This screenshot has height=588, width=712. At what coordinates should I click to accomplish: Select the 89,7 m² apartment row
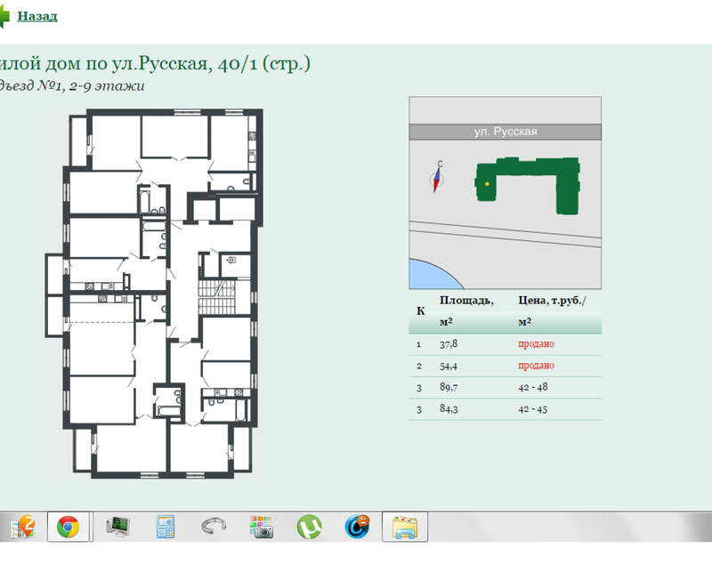505,388
